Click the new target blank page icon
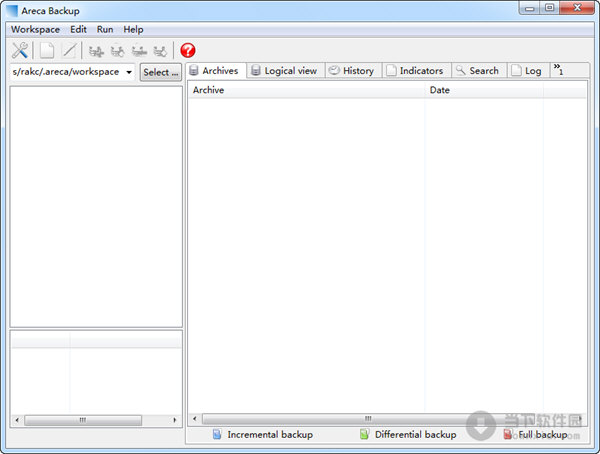Image resolution: width=600 pixels, height=454 pixels. [x=47, y=50]
